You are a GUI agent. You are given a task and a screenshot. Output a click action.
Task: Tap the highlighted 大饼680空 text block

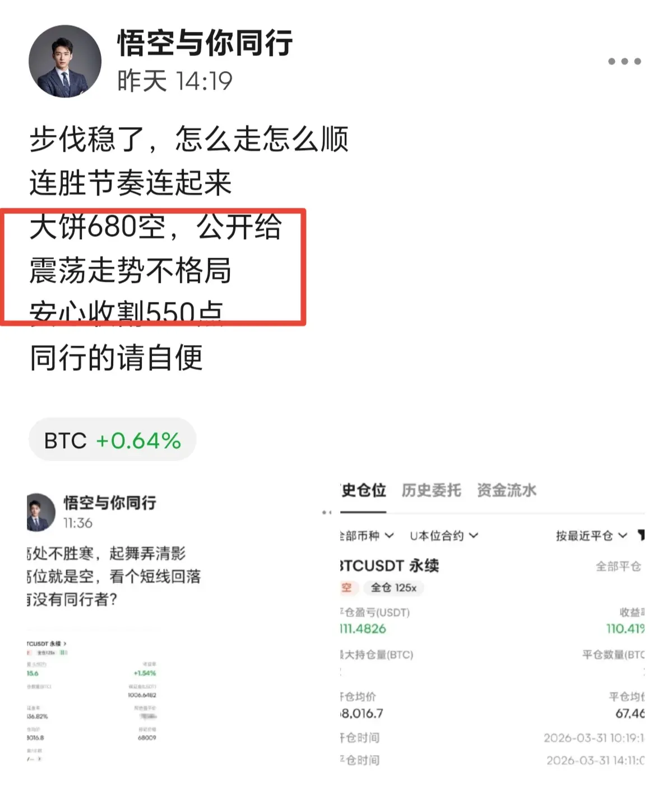click(153, 267)
